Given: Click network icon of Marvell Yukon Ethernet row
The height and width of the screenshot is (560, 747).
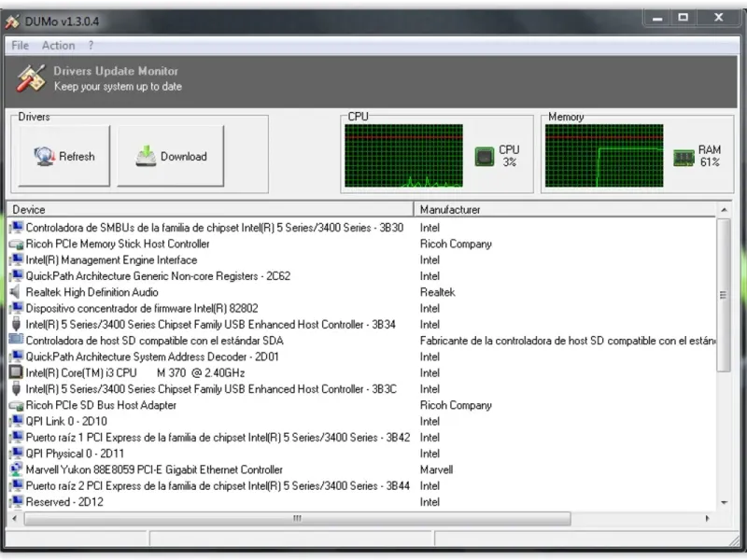Looking at the screenshot, I should [16, 469].
